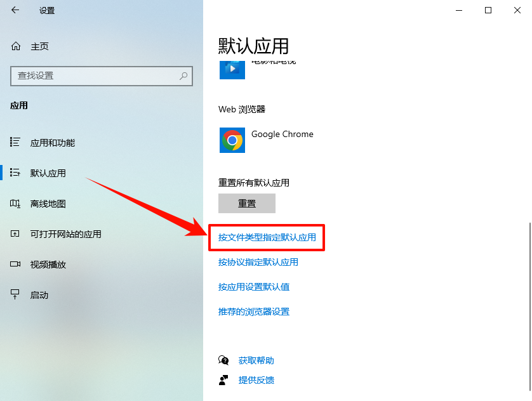The height and width of the screenshot is (401, 532).
Task: Click the 提供反馈 feedback icon
Action: (223, 380)
